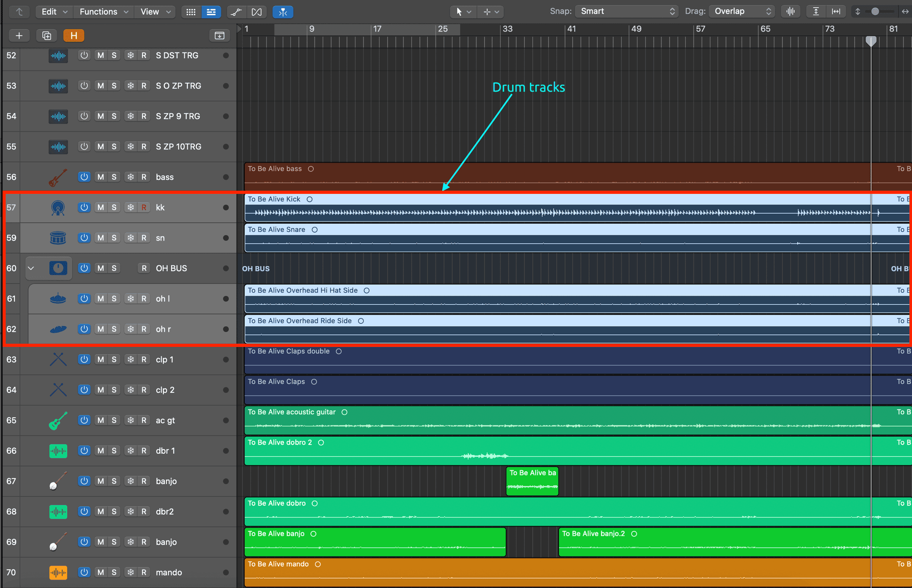
Task: Record-enable the mando track
Action: [144, 572]
